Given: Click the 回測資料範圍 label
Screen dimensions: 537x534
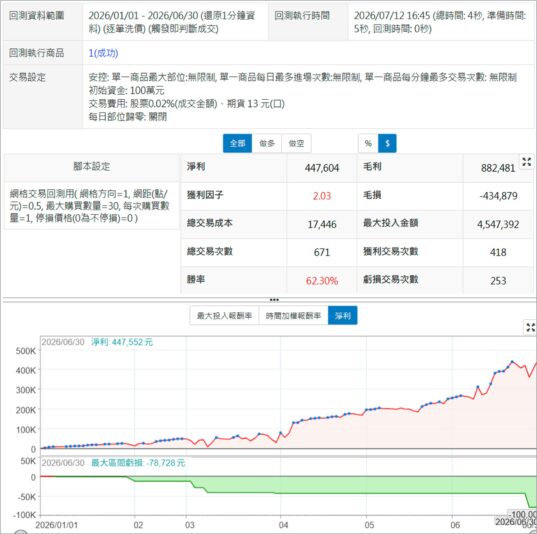Looking at the screenshot, I should [x=36, y=16].
